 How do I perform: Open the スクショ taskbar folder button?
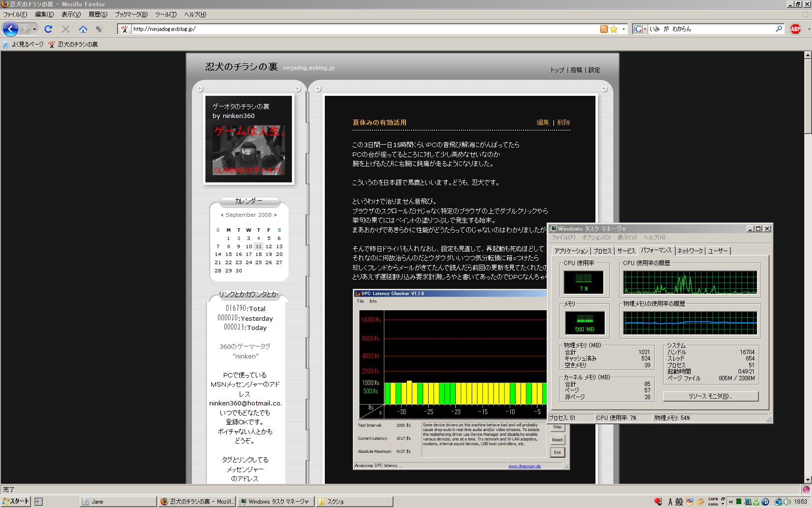(354, 502)
